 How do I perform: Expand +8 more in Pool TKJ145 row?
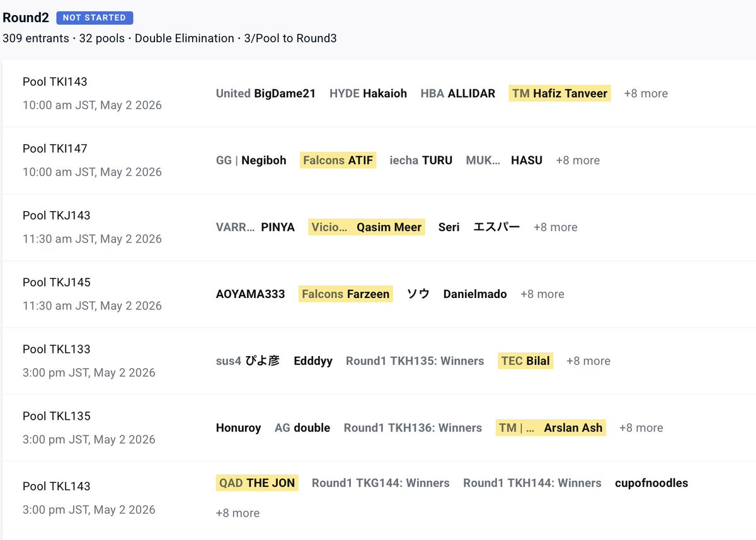point(542,294)
